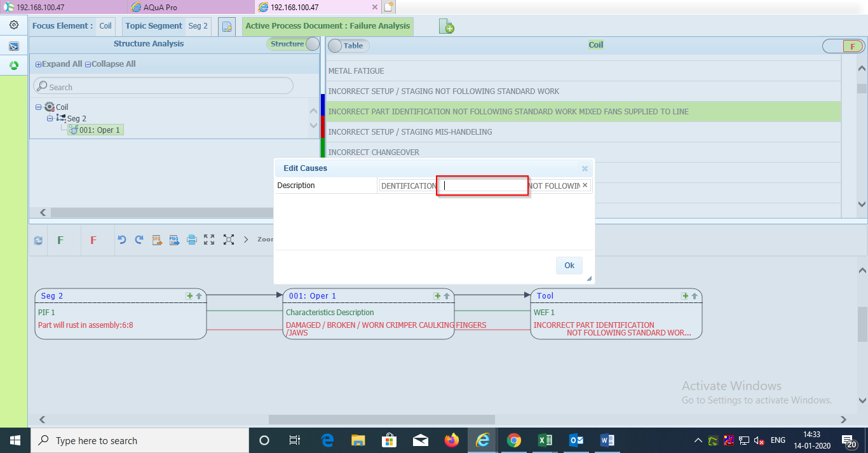This screenshot has height=453, width=868.
Task: Select the INCORRECT CHANGEOVER row
Action: (583, 152)
